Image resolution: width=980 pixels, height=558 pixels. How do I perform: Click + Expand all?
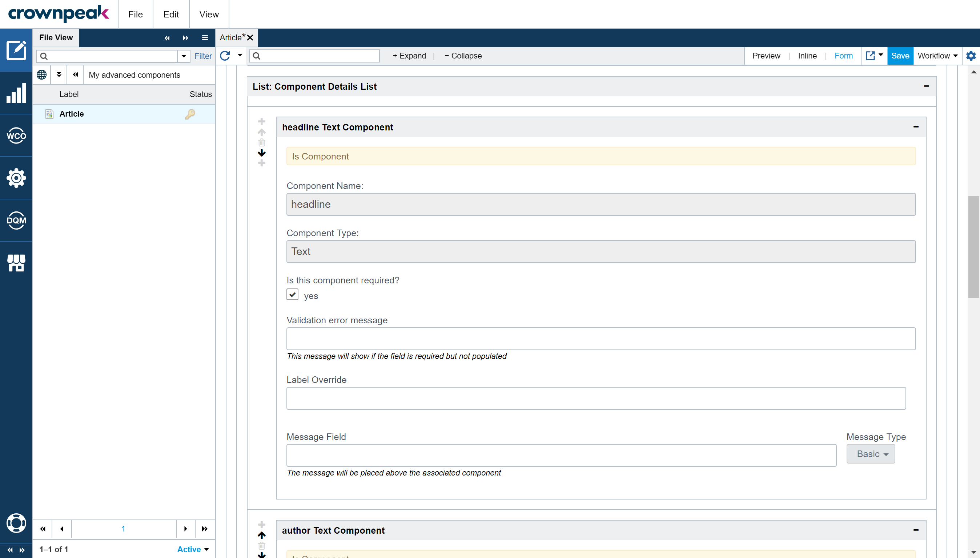click(x=409, y=56)
